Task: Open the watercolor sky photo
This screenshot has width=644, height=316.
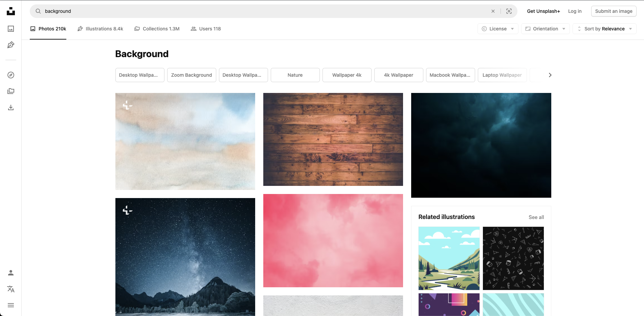Action: tap(185, 141)
